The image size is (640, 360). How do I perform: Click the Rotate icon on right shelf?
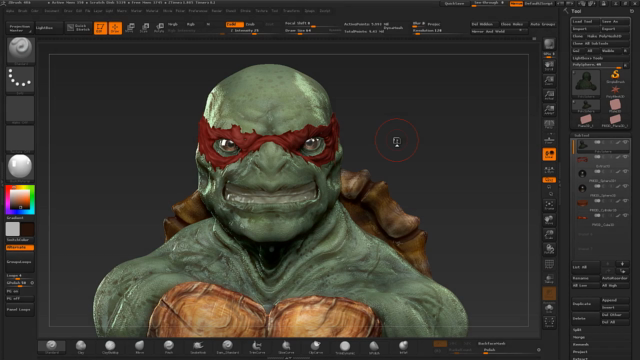coord(549,249)
